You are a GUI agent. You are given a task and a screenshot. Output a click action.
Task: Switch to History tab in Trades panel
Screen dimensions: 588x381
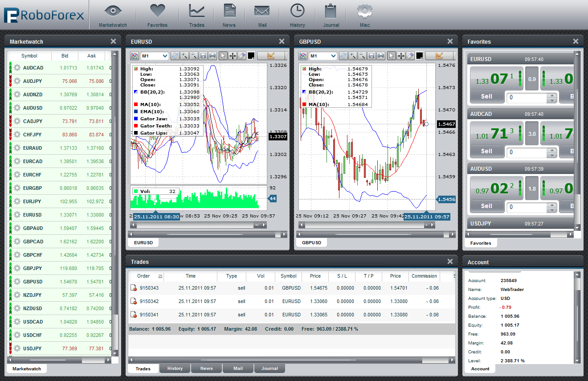175,369
